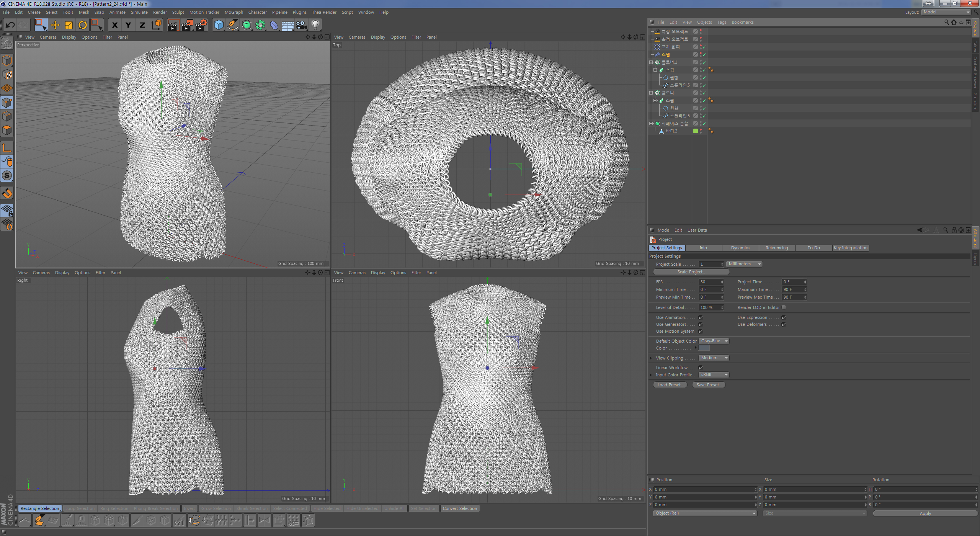Viewport: 980px width, 536px height.
Task: Click the Make Editable icon
Action: (7, 43)
